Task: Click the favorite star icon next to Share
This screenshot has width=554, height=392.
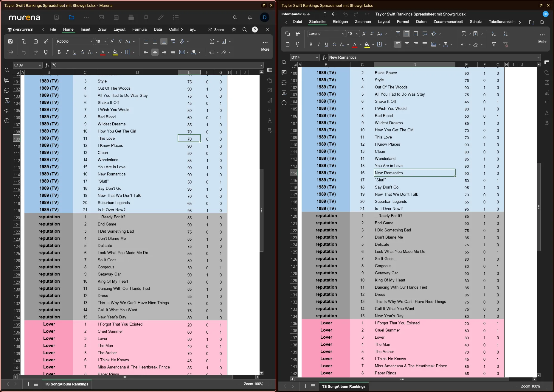Action: tap(234, 29)
